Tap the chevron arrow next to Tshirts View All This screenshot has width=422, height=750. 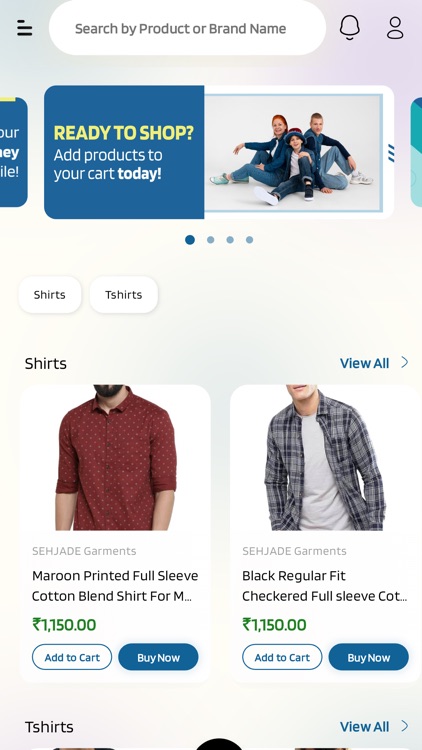pyautogui.click(x=405, y=726)
